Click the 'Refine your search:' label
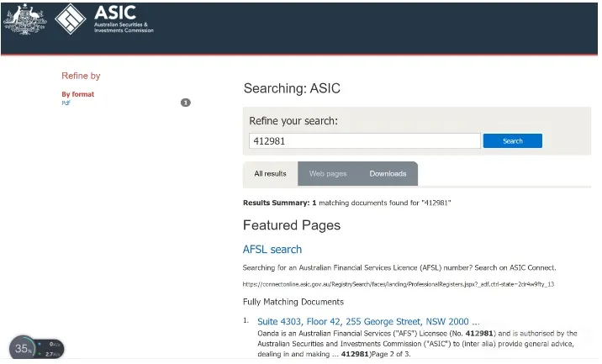 point(293,121)
